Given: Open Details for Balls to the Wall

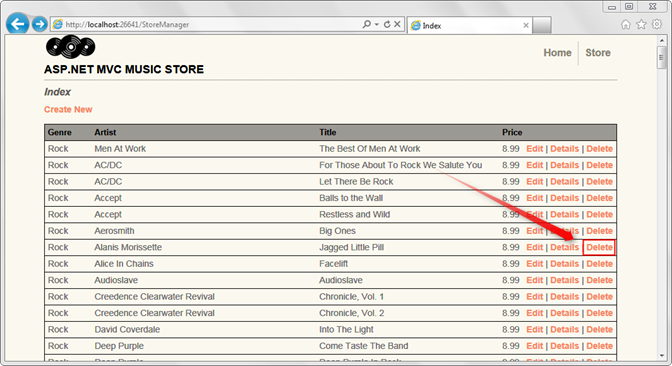Looking at the screenshot, I should (564, 198).
